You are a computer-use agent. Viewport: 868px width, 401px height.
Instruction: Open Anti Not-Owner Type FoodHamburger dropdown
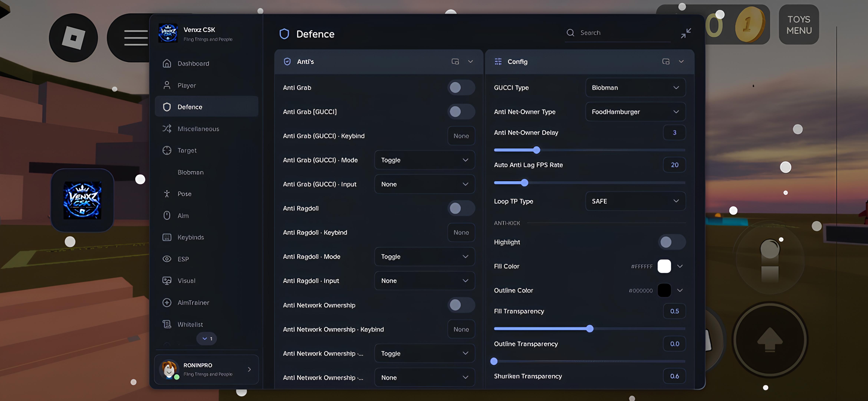635,112
